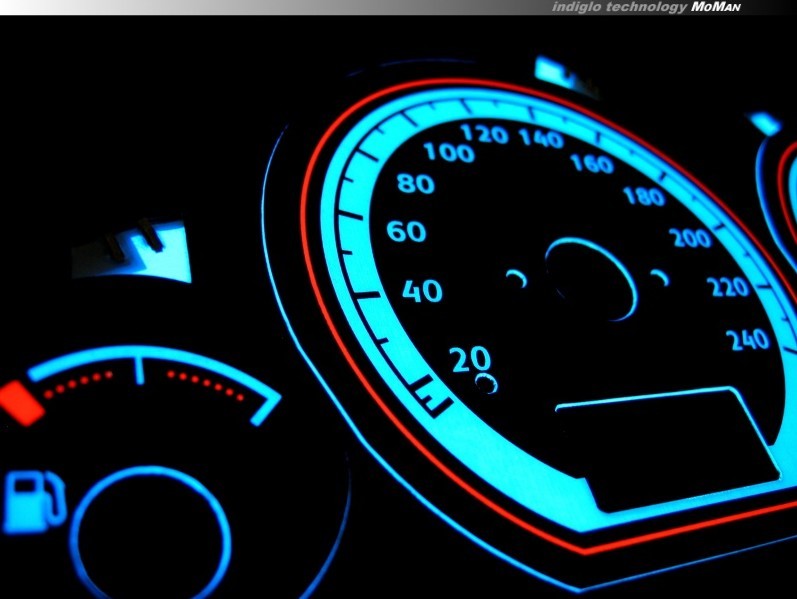Click the 200 on the speedometer
This screenshot has width=797, height=599.
(x=690, y=238)
